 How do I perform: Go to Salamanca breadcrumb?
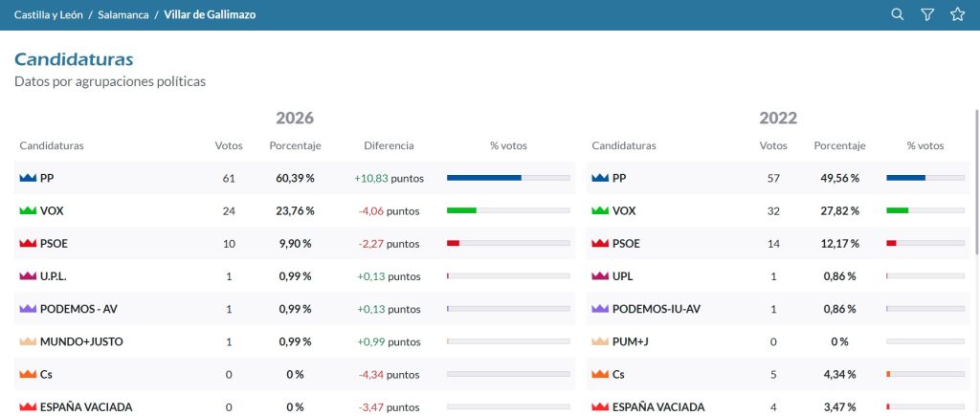[x=123, y=14]
